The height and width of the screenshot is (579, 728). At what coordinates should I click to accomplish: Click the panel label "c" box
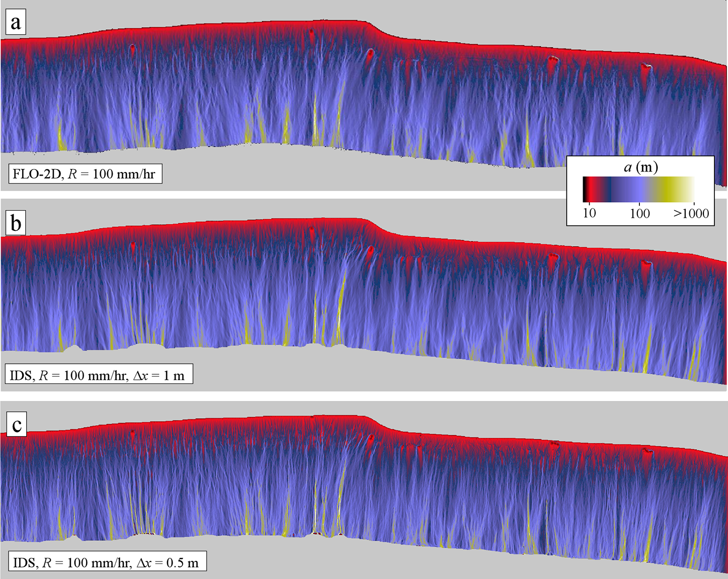[16, 425]
